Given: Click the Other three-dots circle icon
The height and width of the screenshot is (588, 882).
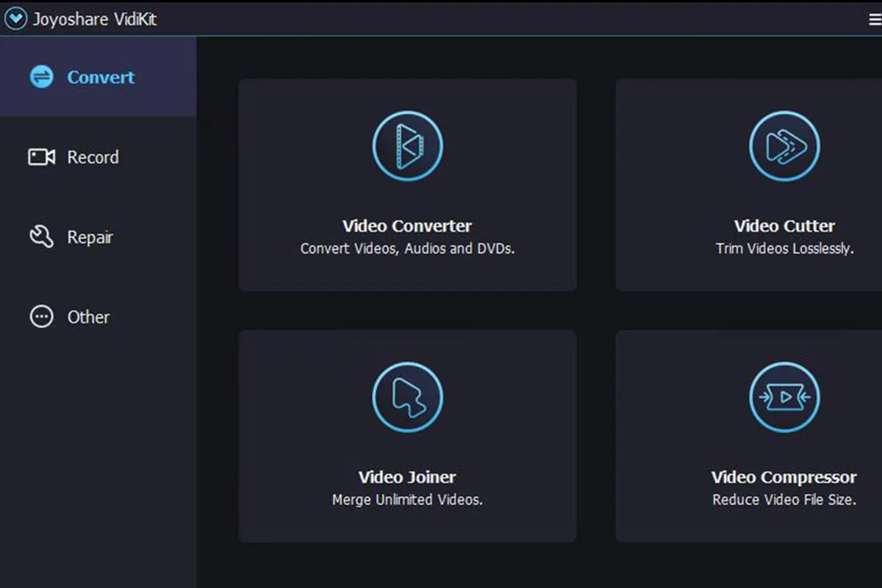Looking at the screenshot, I should (41, 317).
